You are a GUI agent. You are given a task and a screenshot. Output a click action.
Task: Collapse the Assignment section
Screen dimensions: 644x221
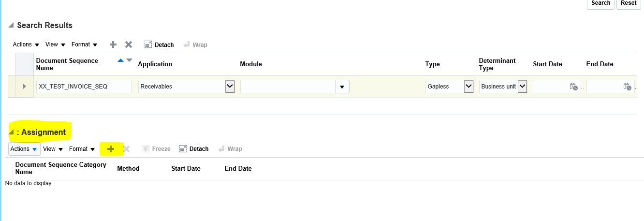(11, 133)
